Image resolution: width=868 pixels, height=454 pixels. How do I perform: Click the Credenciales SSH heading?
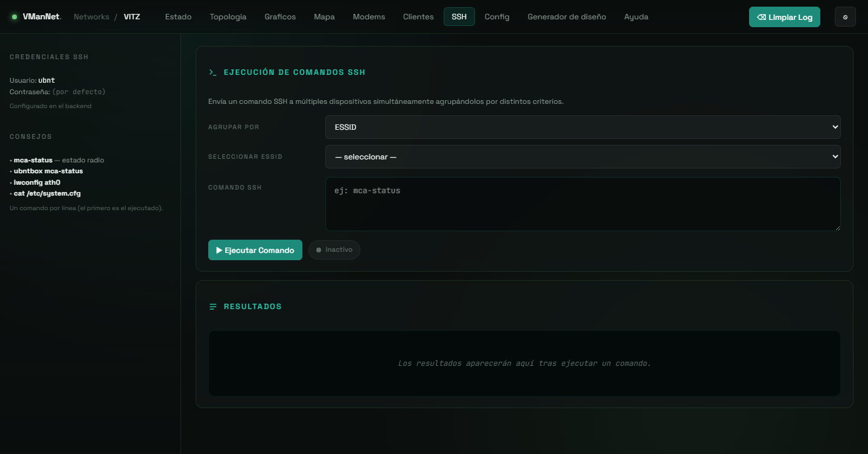[49, 57]
